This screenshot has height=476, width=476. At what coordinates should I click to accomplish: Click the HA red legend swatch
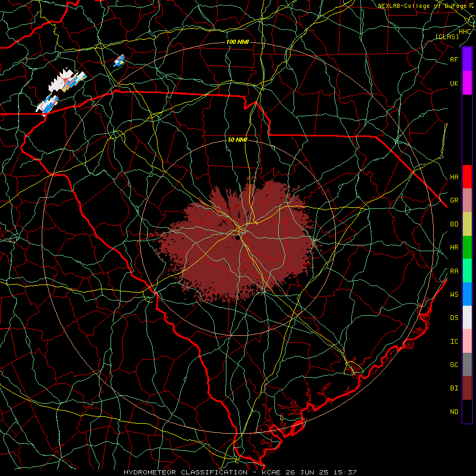[x=467, y=177]
